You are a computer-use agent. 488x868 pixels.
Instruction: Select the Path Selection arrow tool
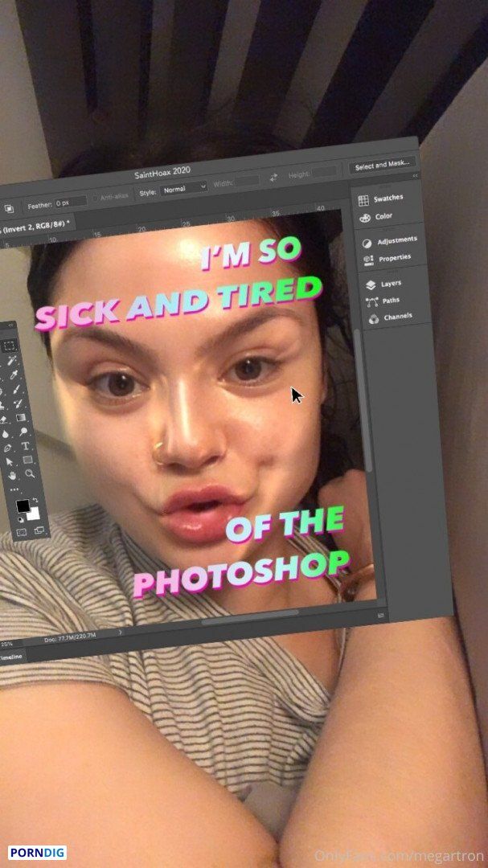(x=10, y=461)
